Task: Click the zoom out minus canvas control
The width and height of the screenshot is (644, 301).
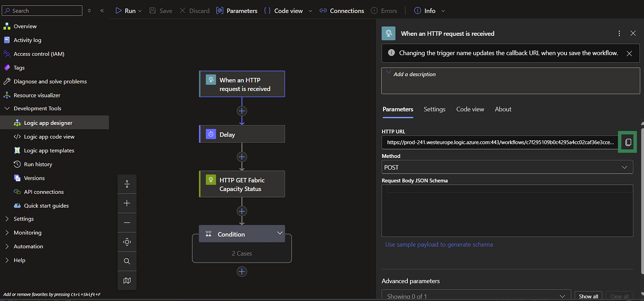Action: coord(127,223)
